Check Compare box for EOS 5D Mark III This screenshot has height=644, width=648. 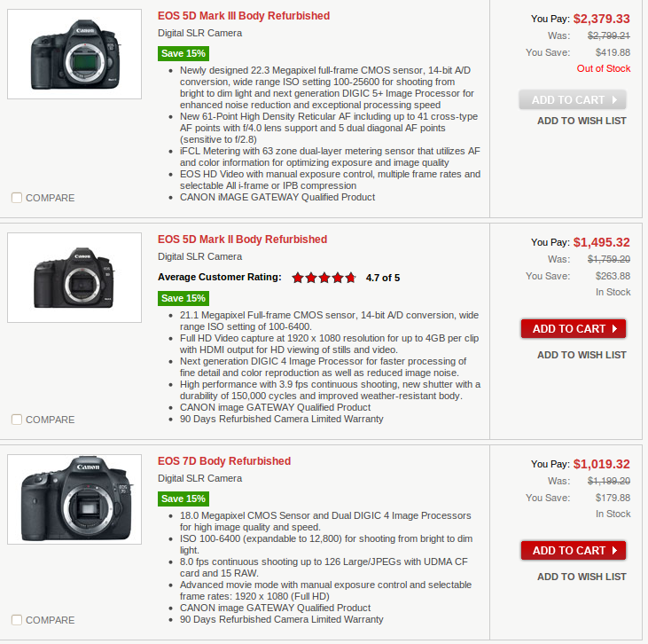click(x=17, y=198)
